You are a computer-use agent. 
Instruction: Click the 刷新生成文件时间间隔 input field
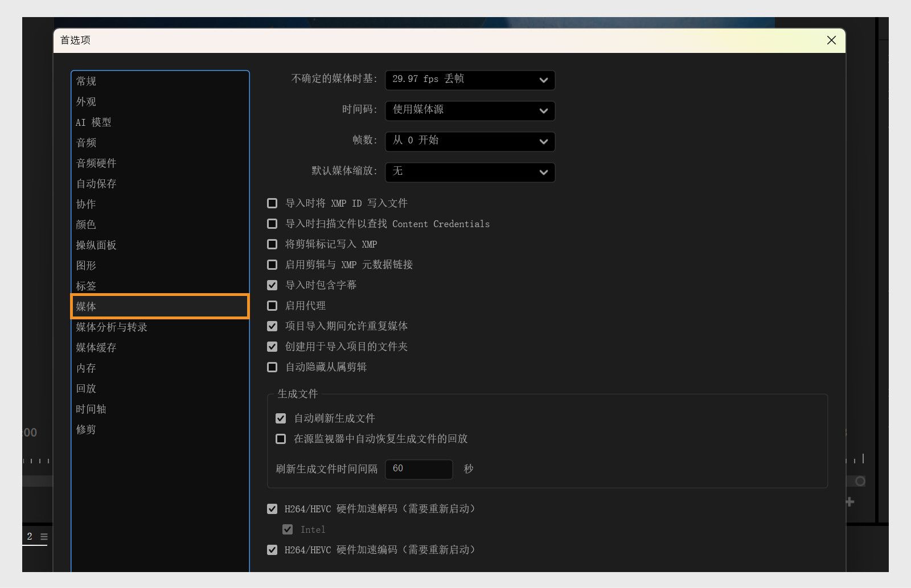[418, 468]
